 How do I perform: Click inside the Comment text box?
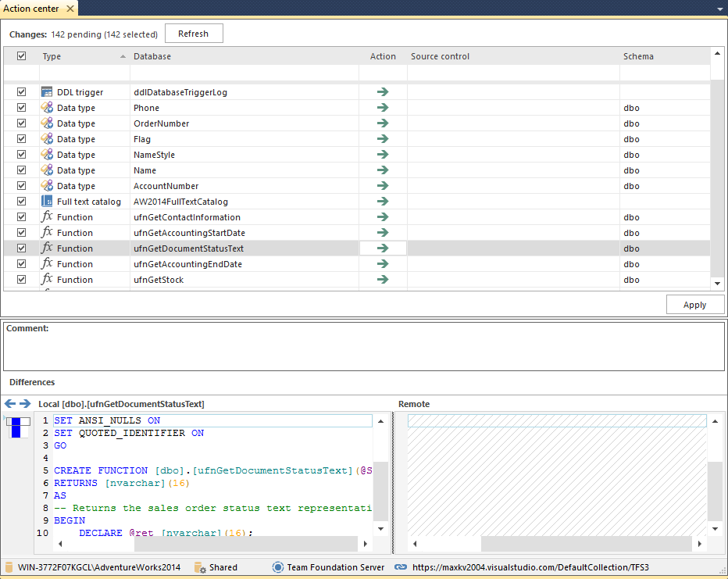pyautogui.click(x=363, y=352)
